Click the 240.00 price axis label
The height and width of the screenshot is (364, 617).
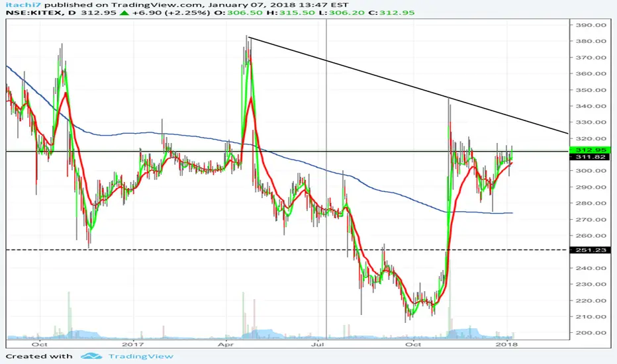(591, 268)
